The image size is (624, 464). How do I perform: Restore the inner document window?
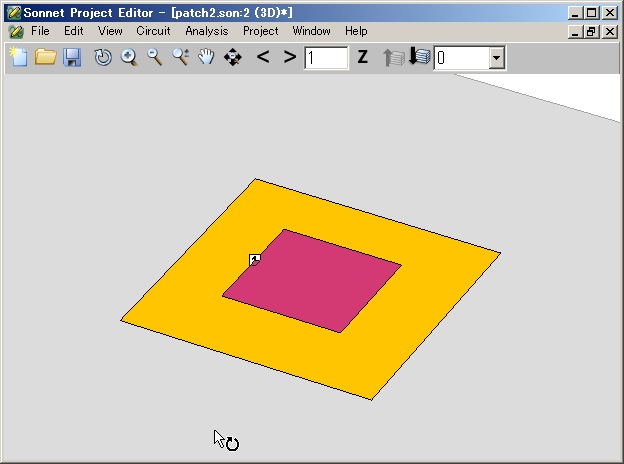click(x=592, y=31)
